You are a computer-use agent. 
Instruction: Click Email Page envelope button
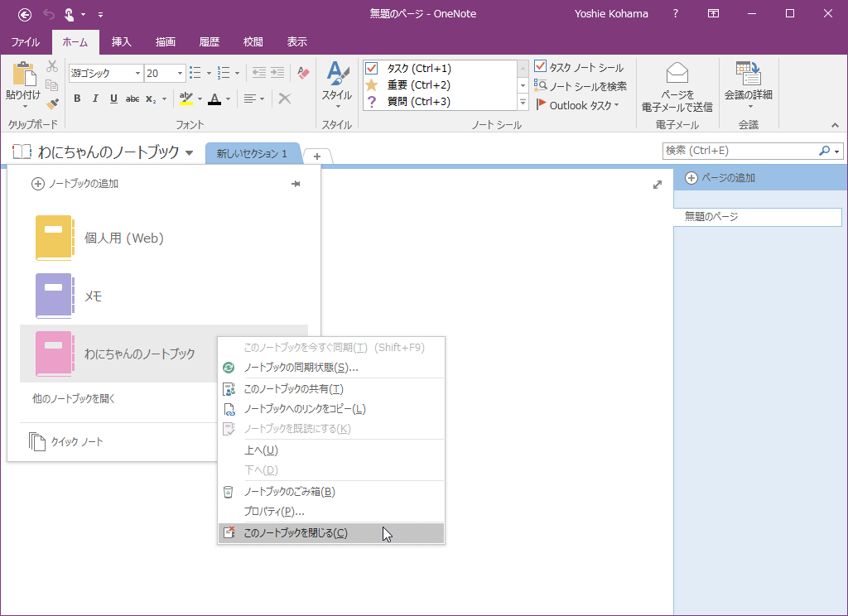point(677,87)
